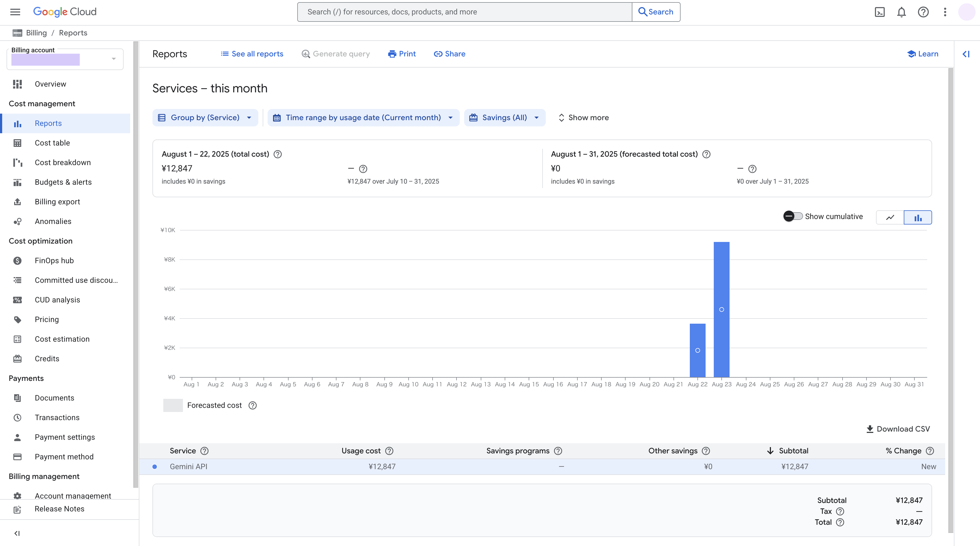Click the Google Cloud logo
The width and height of the screenshot is (980, 546).
pos(65,12)
